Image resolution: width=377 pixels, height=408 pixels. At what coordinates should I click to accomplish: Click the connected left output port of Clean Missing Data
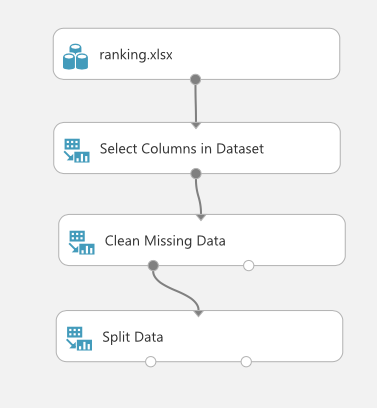[x=153, y=266]
